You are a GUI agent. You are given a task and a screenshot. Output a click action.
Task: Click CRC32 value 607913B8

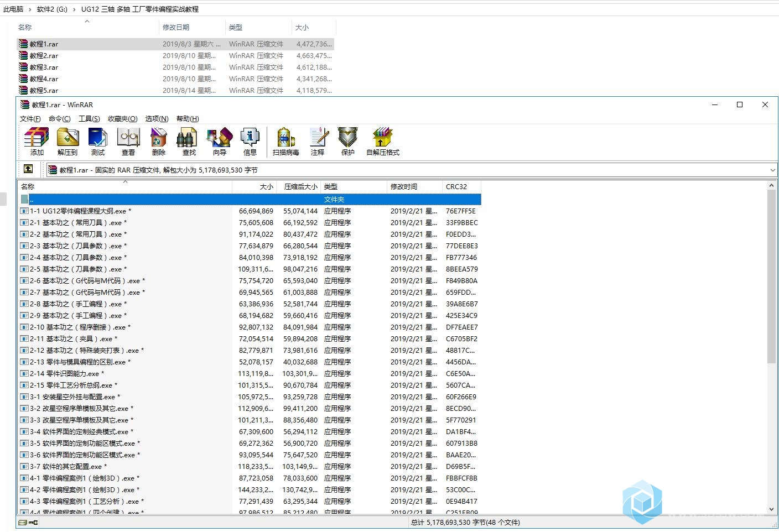(x=461, y=443)
